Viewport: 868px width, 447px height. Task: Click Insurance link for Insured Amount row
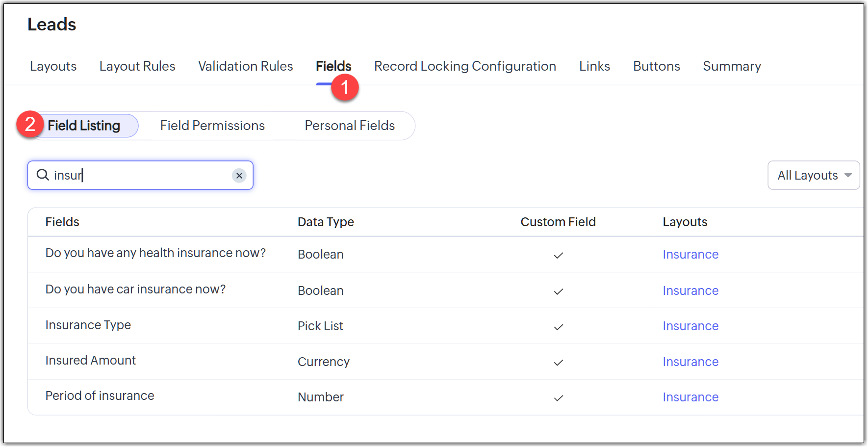tap(690, 362)
